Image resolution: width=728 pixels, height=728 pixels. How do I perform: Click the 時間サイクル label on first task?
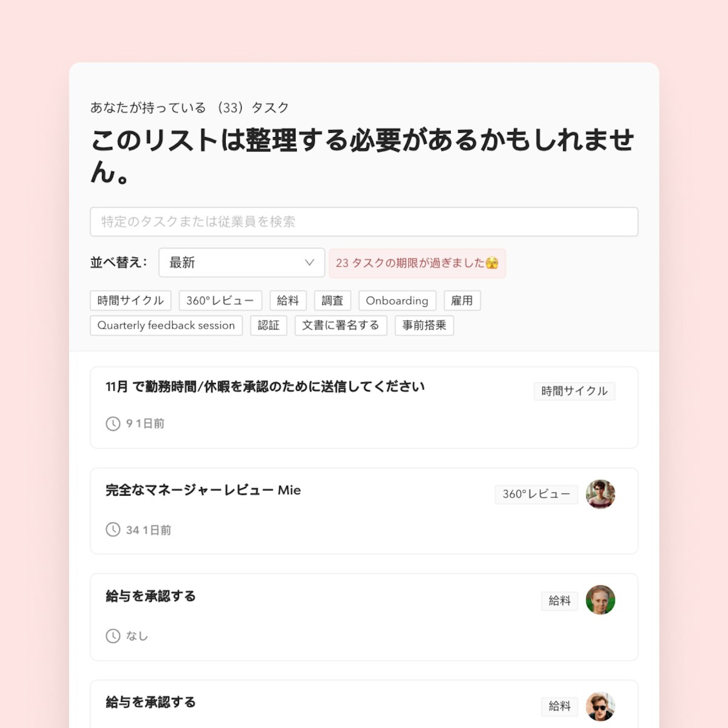[x=575, y=391]
